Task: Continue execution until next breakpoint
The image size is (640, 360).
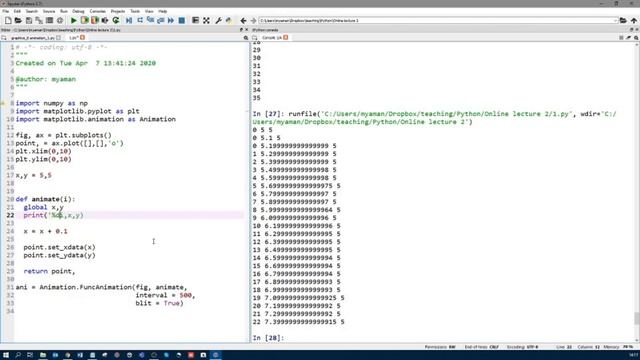Action: (x=171, y=20)
